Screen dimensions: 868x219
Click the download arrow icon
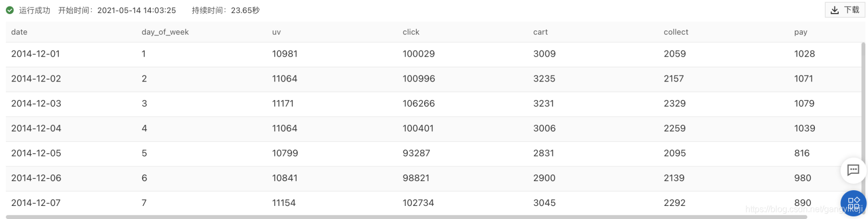835,10
